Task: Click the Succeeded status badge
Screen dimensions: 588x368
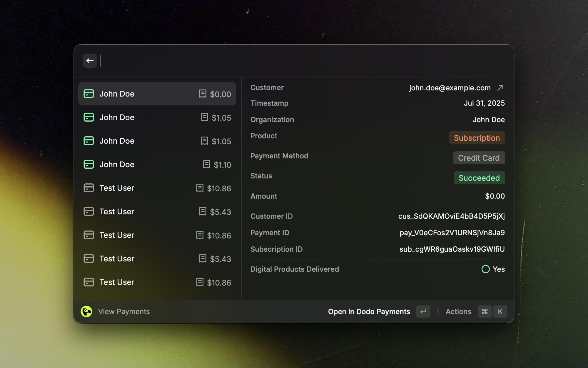Action: [x=479, y=178]
